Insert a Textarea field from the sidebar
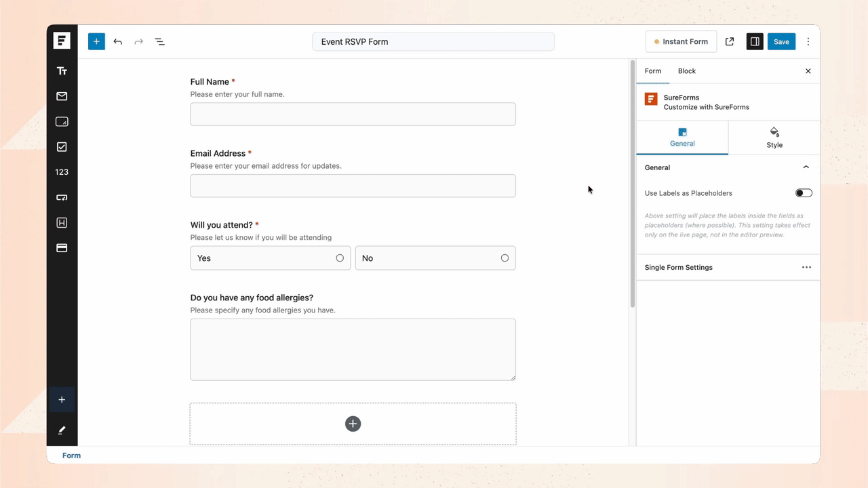The image size is (868, 488). tap(62, 122)
